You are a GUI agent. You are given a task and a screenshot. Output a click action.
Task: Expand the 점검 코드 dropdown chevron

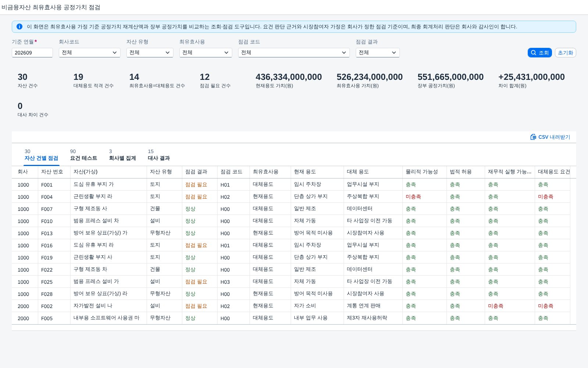[x=344, y=53]
